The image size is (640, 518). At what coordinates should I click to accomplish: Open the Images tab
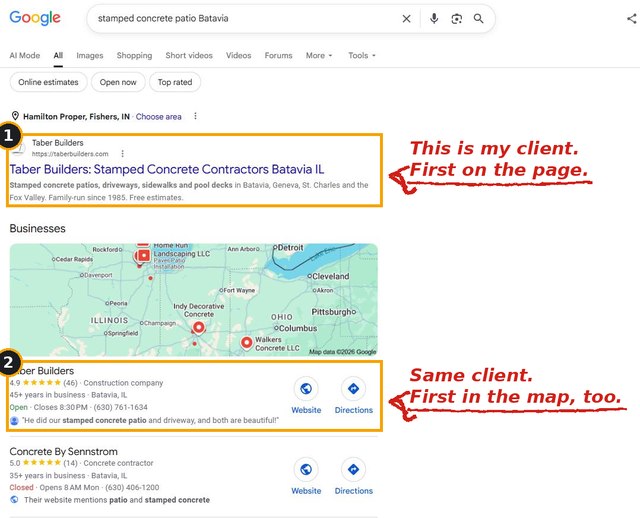pos(90,56)
